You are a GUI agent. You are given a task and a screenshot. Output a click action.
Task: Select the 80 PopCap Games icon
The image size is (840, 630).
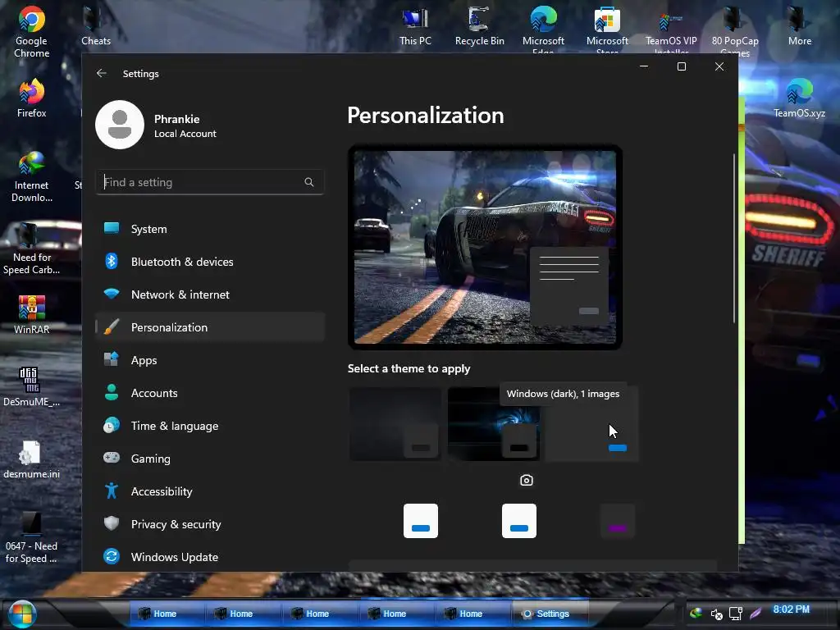(x=735, y=30)
